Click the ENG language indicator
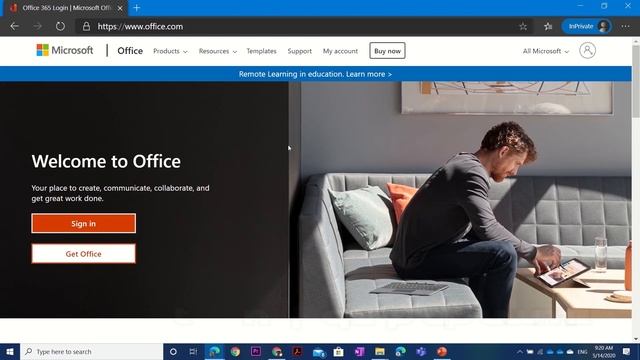The image size is (640, 360). click(x=582, y=351)
